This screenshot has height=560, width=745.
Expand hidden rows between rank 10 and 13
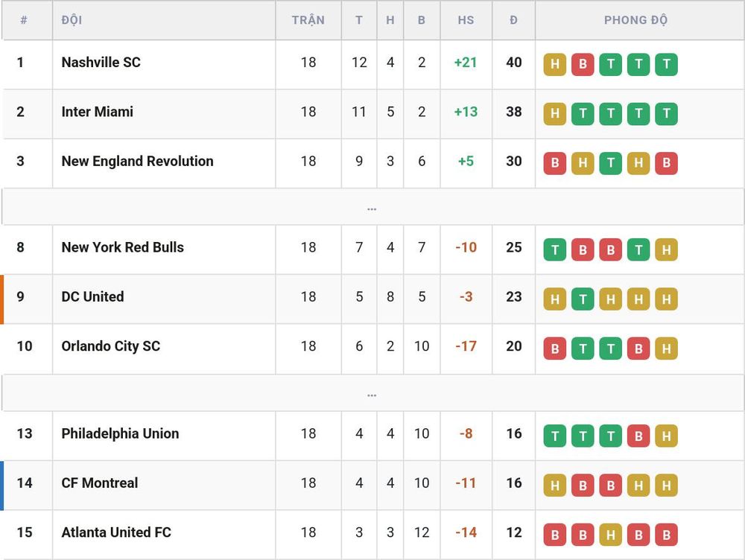372,393
